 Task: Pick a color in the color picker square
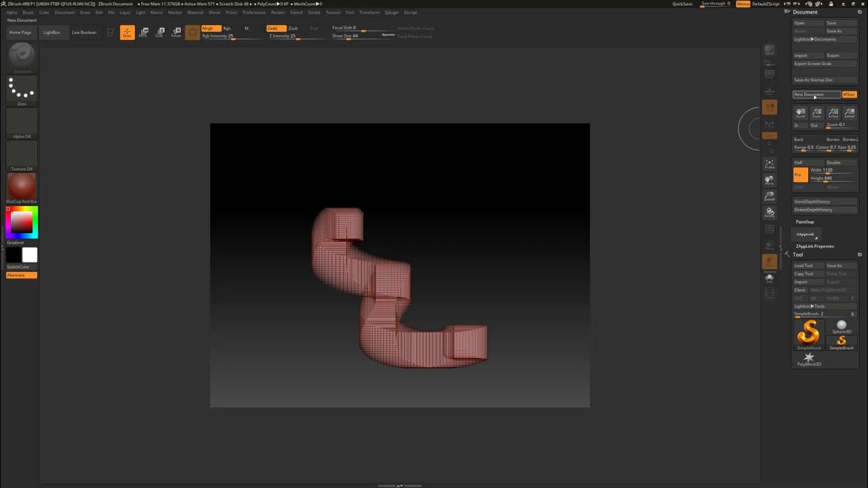click(22, 221)
